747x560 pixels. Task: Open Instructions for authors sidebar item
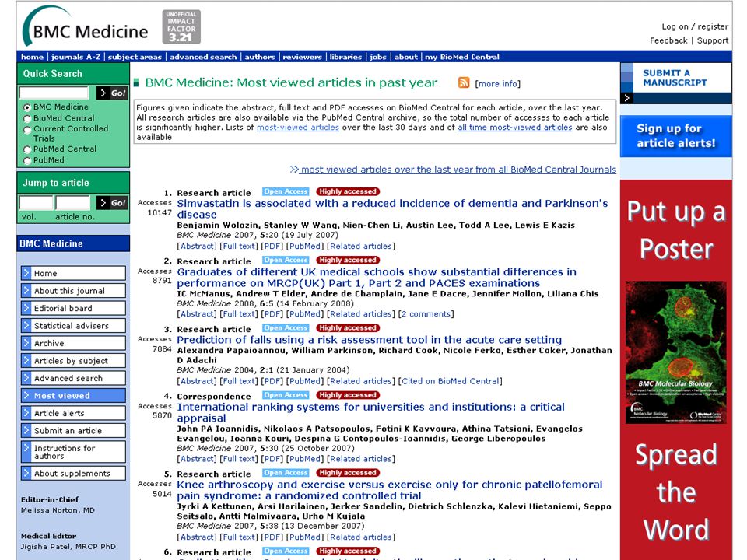[x=73, y=452]
